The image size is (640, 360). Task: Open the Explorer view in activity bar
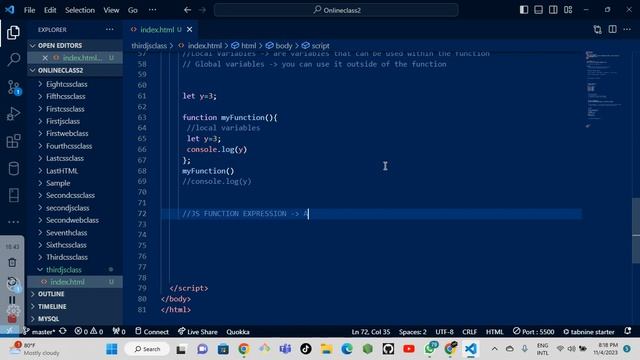click(x=13, y=33)
